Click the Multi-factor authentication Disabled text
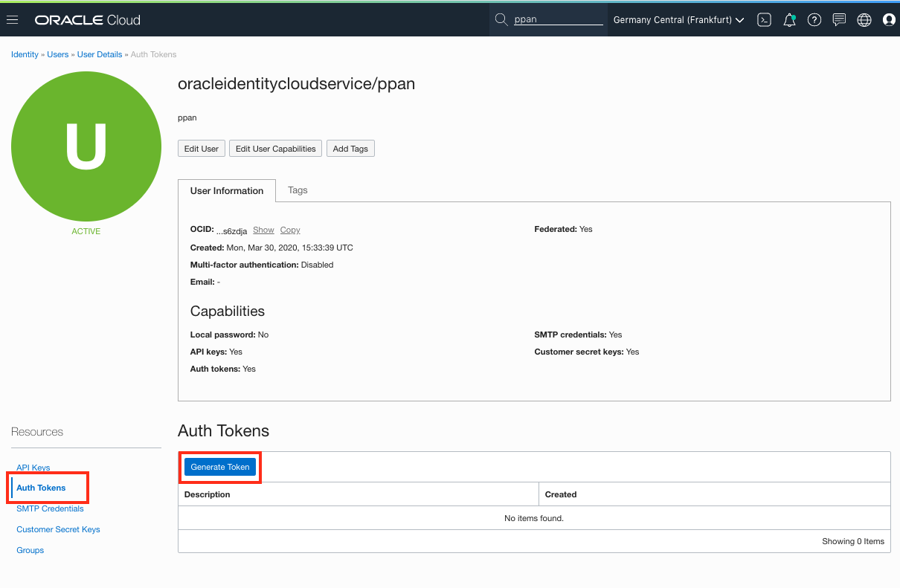Screen dimensions: 900x588 262,265
